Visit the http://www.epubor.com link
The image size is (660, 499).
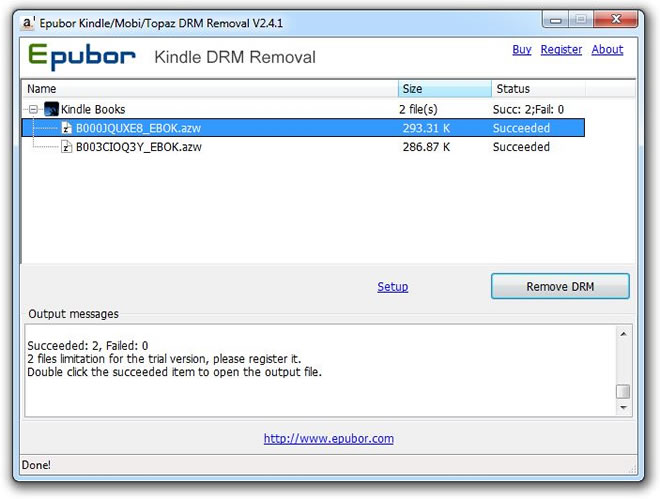pyautogui.click(x=329, y=438)
